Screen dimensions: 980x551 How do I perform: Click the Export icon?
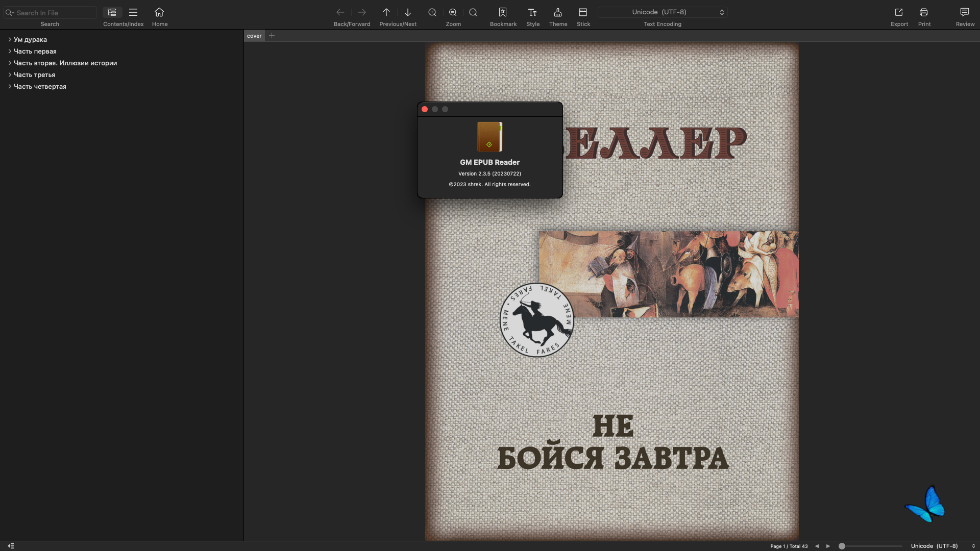coord(899,12)
